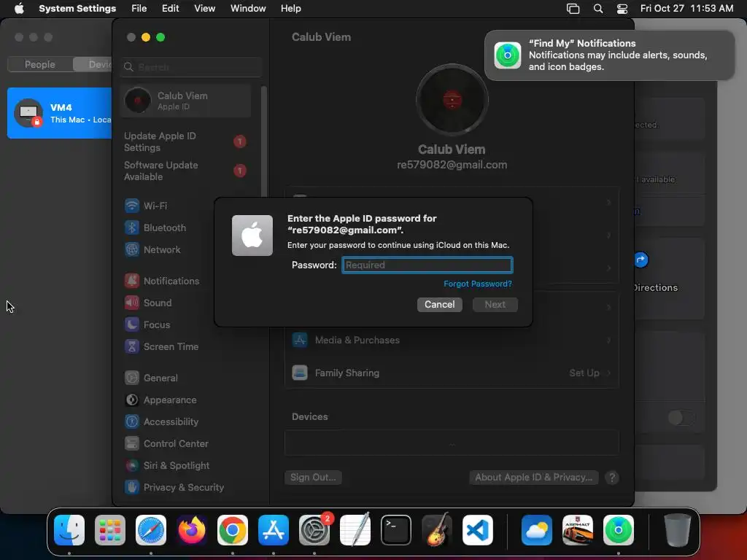Viewport: 747px width, 560px height.
Task: Click the help question mark button
Action: (x=612, y=478)
